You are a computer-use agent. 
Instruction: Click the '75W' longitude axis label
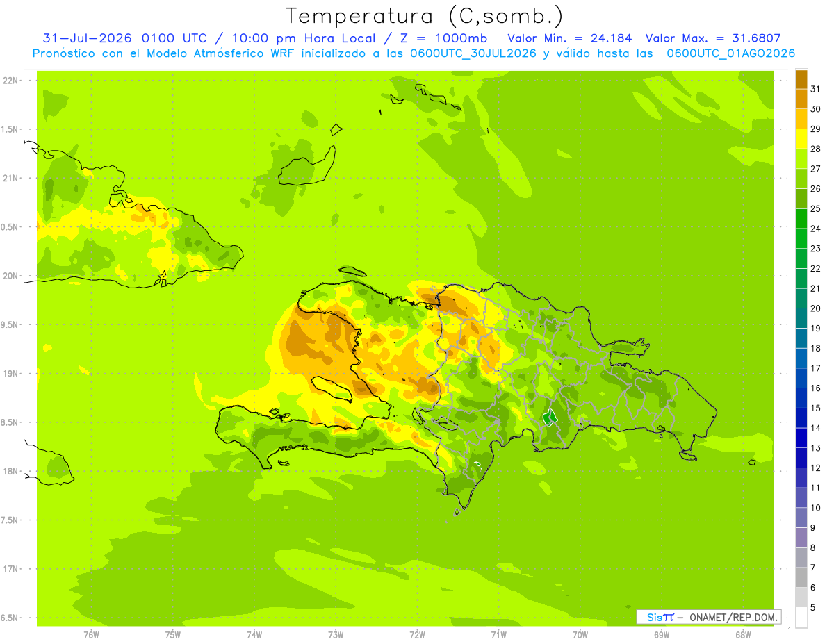tap(173, 634)
